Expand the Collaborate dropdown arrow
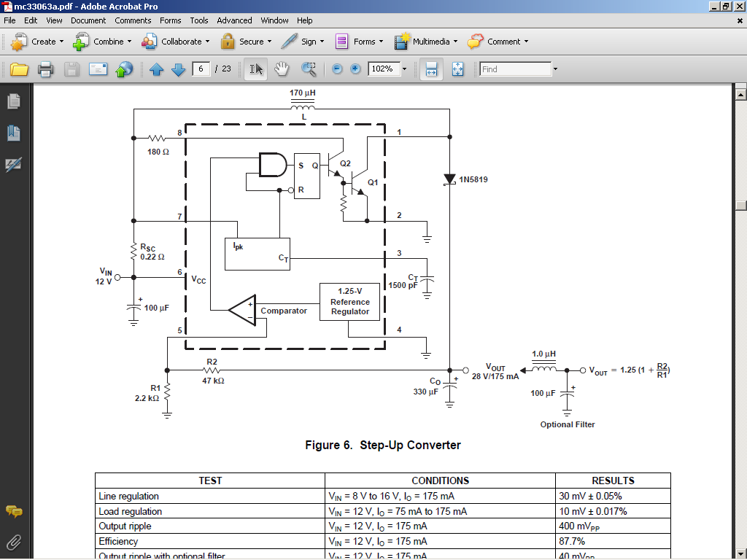 [x=207, y=42]
